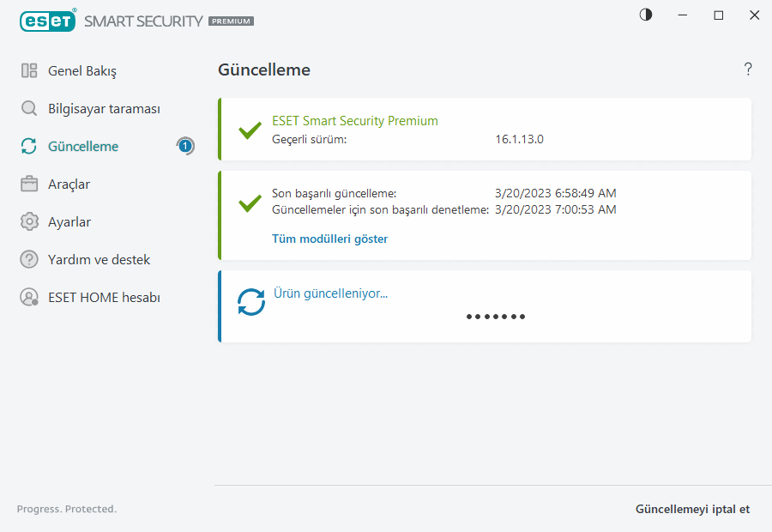This screenshot has width=772, height=532.
Task: Open help via top-right question mark
Action: [x=748, y=70]
